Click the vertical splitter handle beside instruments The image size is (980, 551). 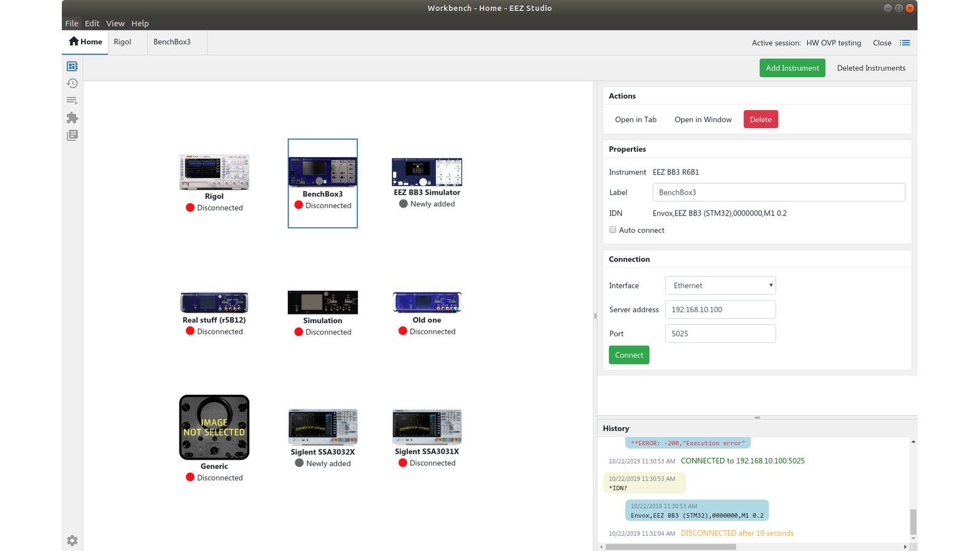point(595,316)
